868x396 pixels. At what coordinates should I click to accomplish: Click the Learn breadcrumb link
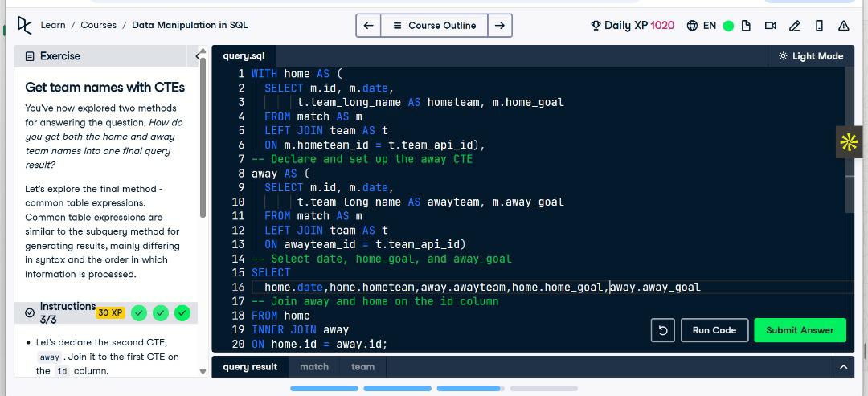(x=53, y=25)
